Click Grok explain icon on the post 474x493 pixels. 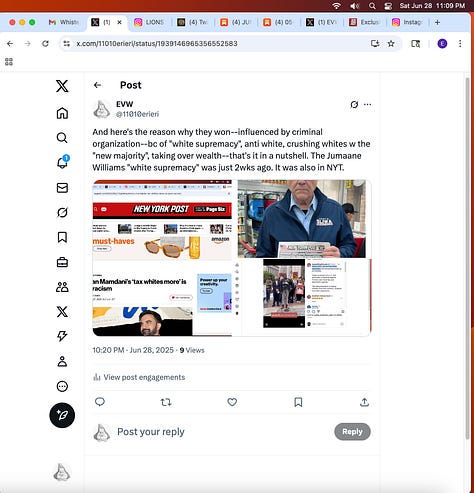(354, 105)
